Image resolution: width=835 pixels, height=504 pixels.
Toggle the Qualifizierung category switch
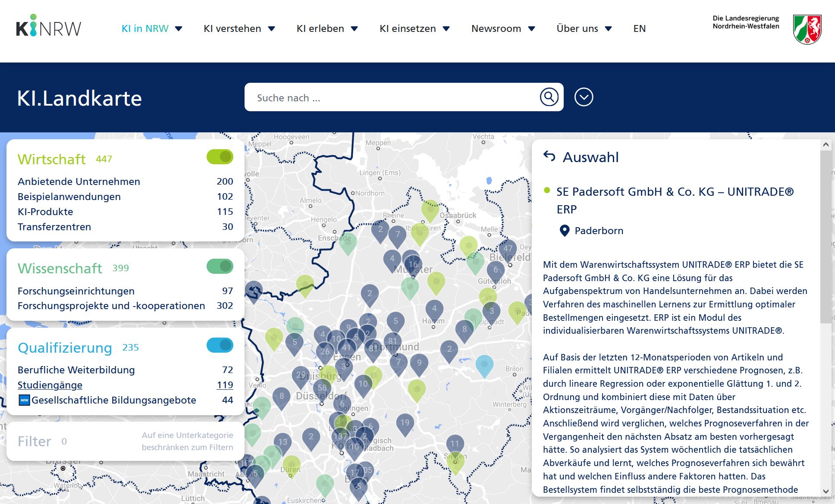220,345
